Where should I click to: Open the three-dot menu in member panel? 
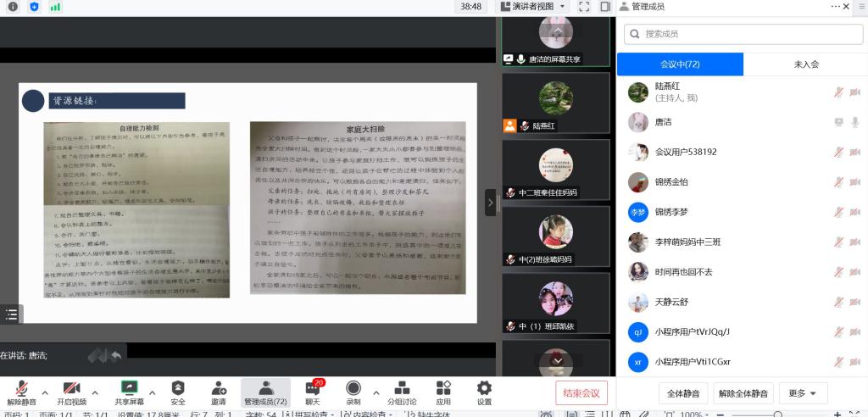point(835,7)
